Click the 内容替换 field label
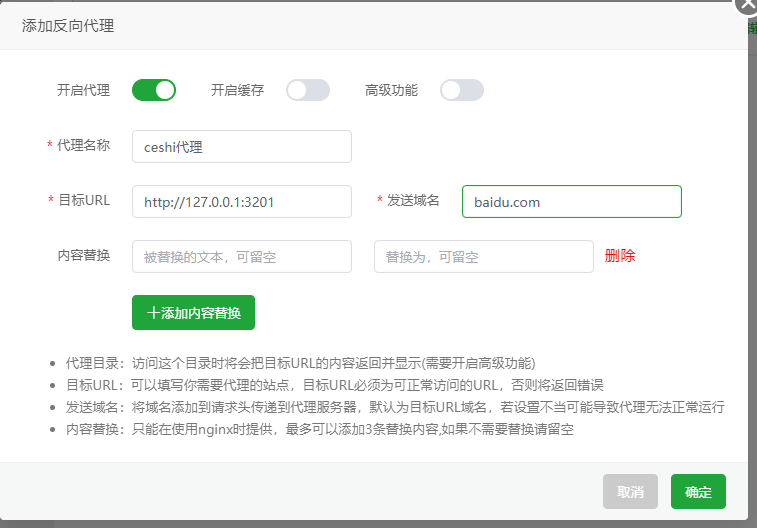This screenshot has height=528, width=757. [84, 255]
